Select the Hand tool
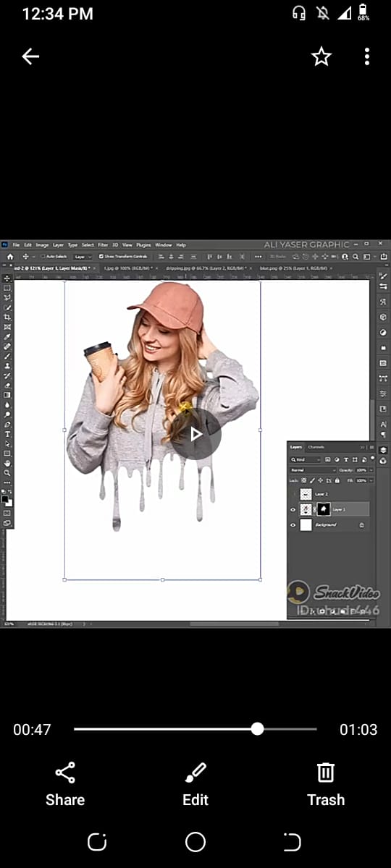The height and width of the screenshot is (868, 391). click(8, 463)
